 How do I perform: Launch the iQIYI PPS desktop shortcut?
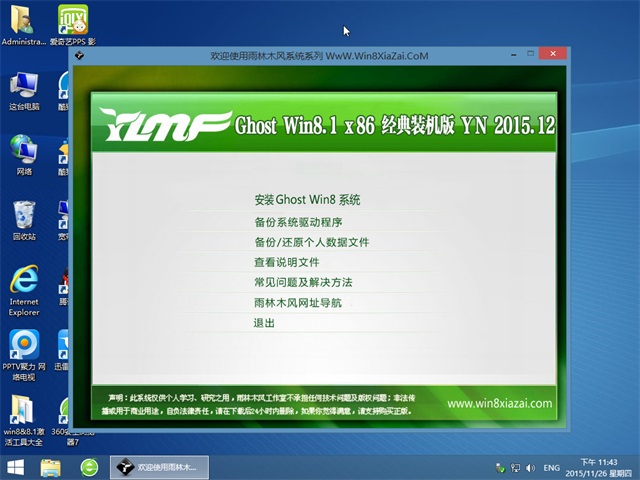tap(73, 24)
